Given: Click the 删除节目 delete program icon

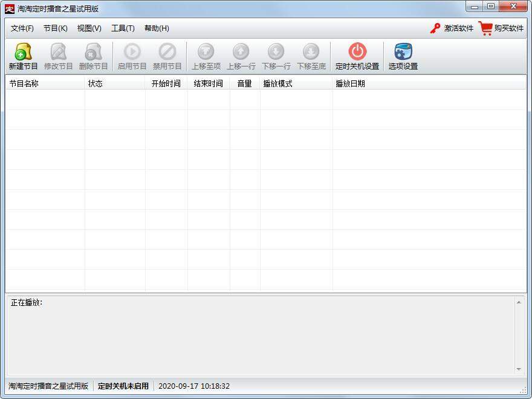Looking at the screenshot, I should [x=93, y=53].
